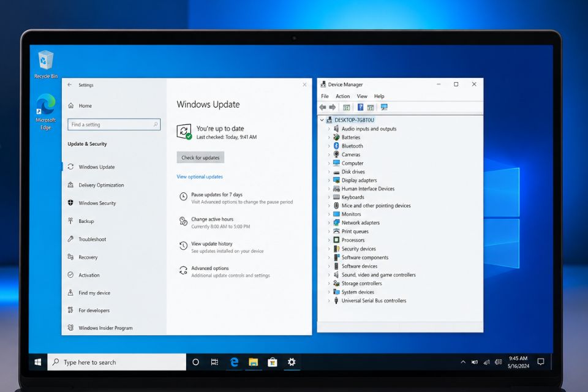Collapse the DESKTOP-7G8T0U root node
This screenshot has width=588, height=392.
tap(322, 120)
